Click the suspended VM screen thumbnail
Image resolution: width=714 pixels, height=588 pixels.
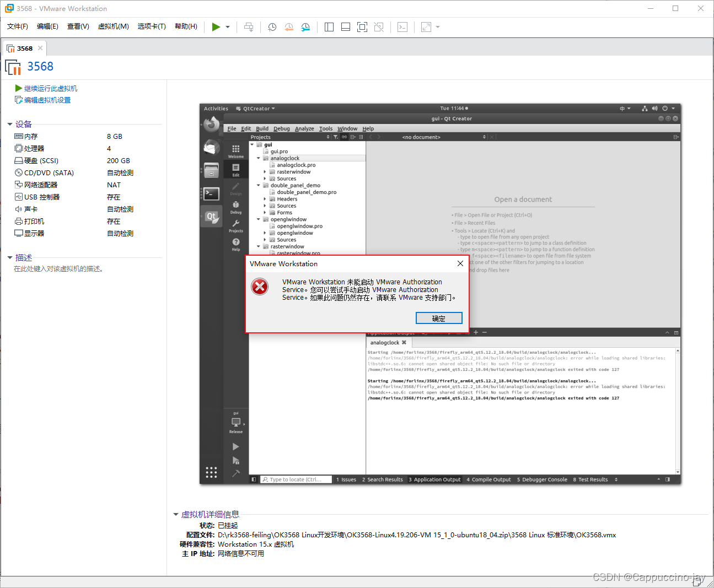point(440,294)
